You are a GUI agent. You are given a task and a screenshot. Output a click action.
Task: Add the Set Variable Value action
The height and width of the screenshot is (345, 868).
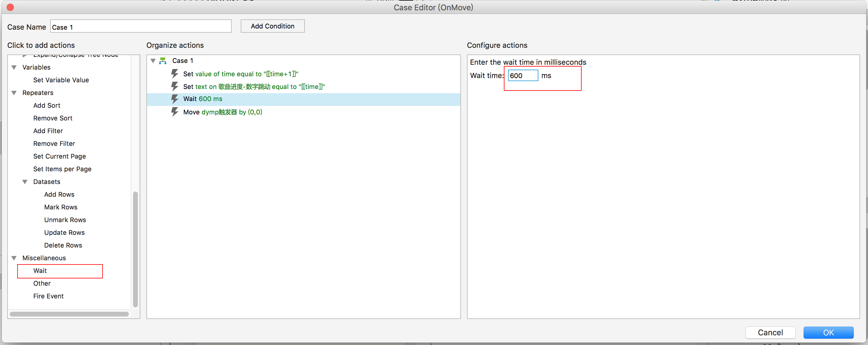point(61,80)
